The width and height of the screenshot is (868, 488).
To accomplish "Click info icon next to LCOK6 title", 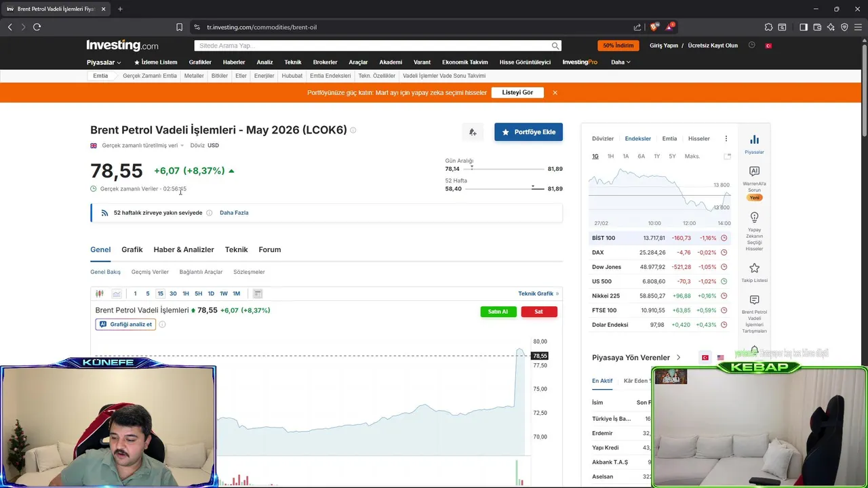I will tap(353, 130).
